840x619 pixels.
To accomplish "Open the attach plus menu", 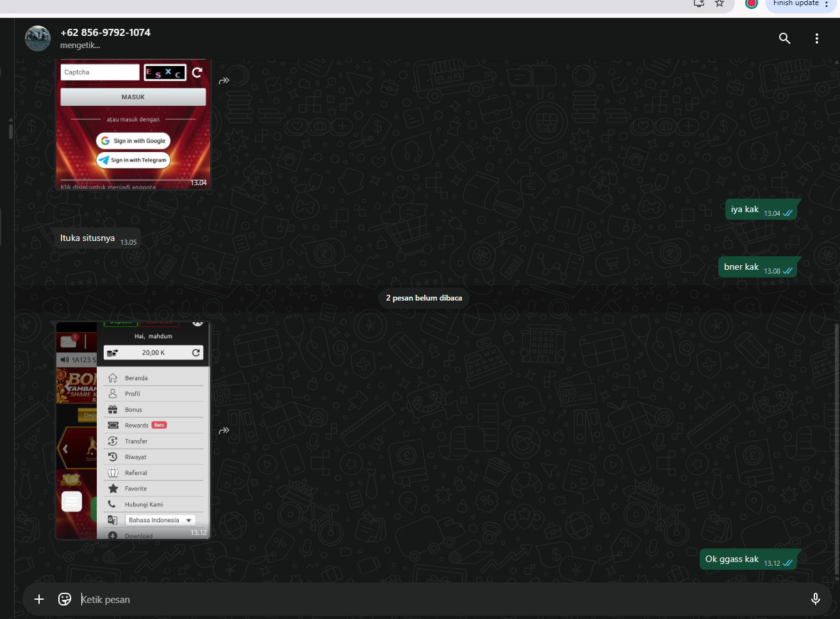I will pos(39,599).
